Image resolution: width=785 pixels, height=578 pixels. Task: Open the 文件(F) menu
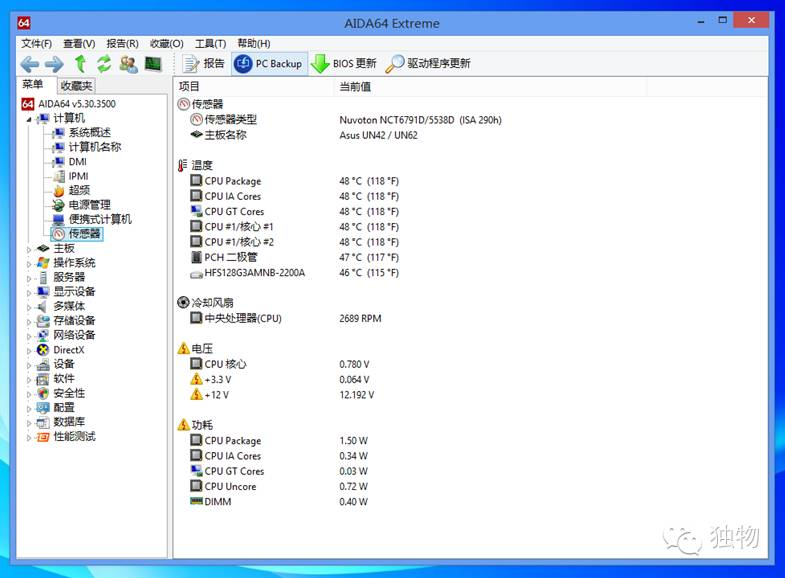pyautogui.click(x=36, y=43)
